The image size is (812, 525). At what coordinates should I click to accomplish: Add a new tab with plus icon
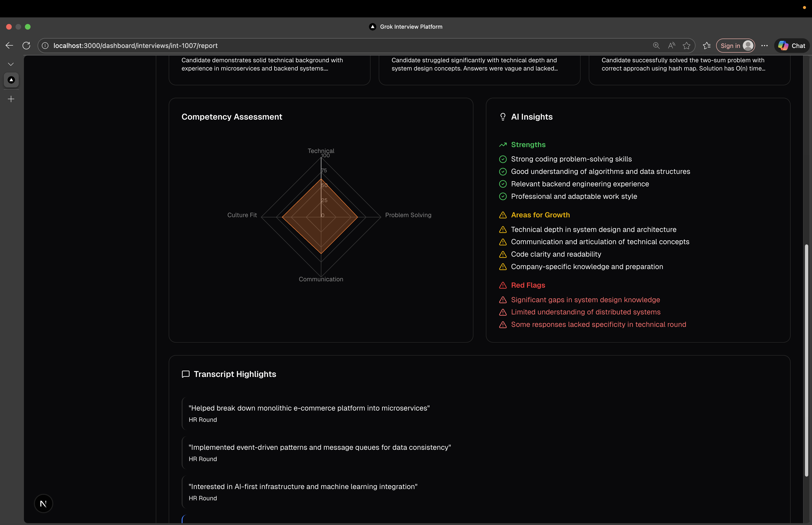click(x=11, y=99)
